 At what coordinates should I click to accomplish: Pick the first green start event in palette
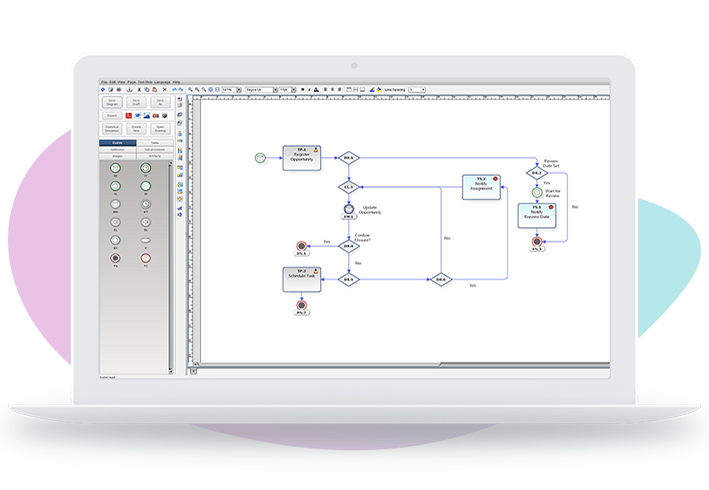(x=116, y=169)
